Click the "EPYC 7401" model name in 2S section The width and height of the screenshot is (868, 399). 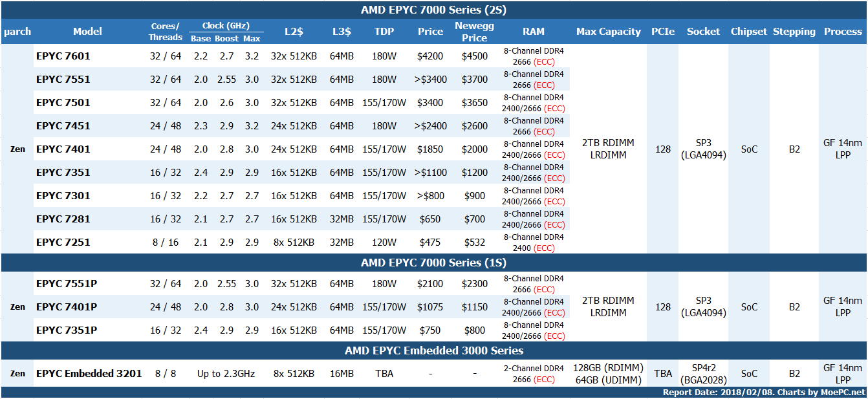63,149
